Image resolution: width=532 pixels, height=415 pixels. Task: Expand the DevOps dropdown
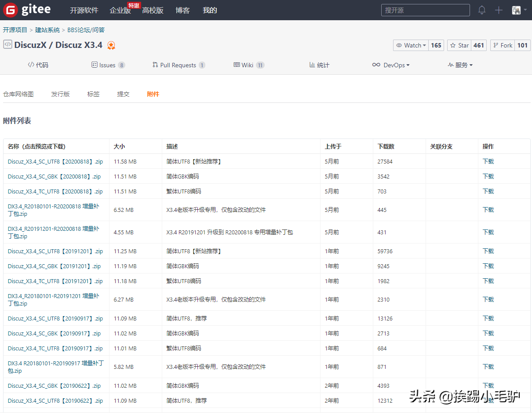click(391, 65)
